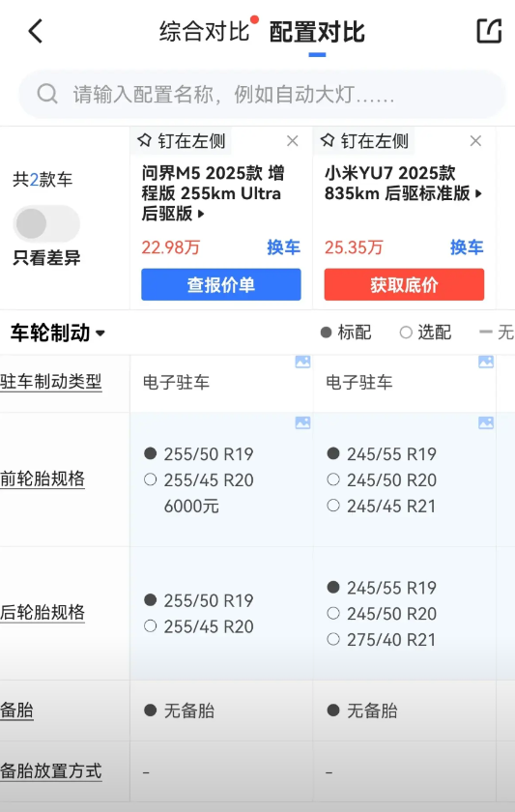Open image icon in 问界M5 驻车制动类型 cell

tap(302, 362)
